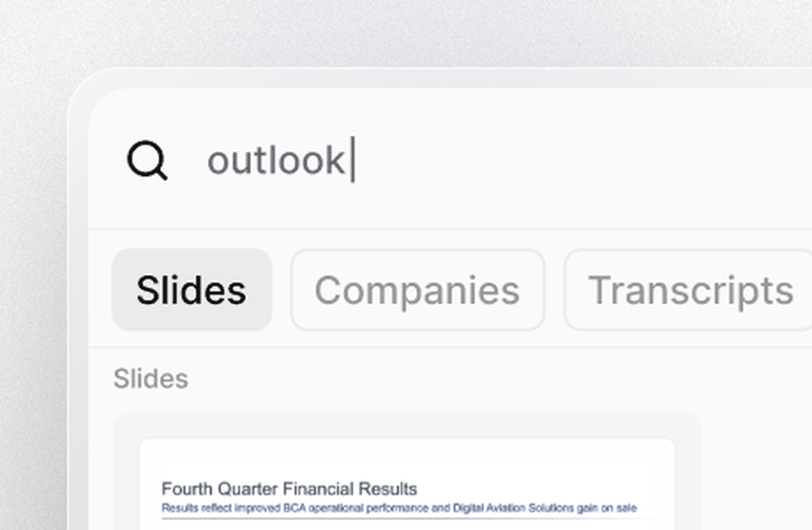Screen dimensions: 812x530
Task: Click the magnifying glass search icon
Action: 147,161
